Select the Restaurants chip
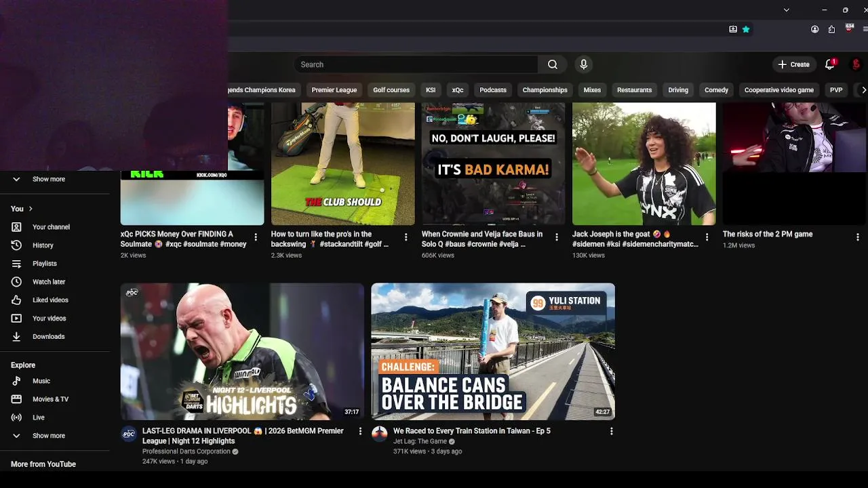868x488 pixels. pyautogui.click(x=634, y=90)
